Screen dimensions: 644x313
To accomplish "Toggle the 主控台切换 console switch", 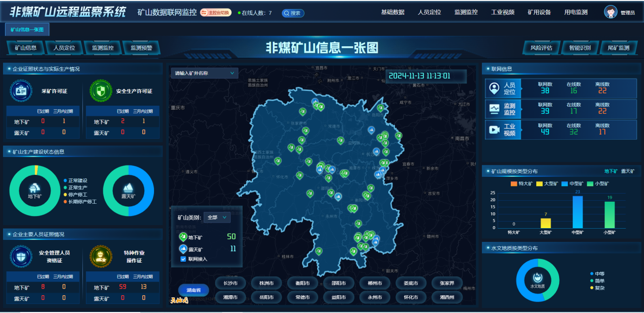I will [x=216, y=13].
